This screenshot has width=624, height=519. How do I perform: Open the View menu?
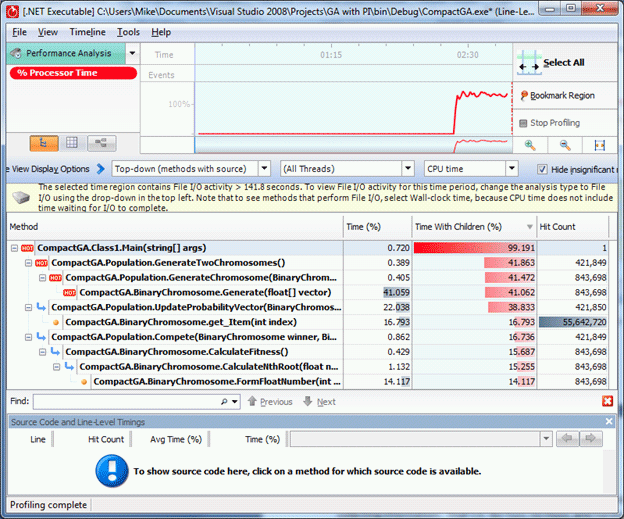coord(48,32)
